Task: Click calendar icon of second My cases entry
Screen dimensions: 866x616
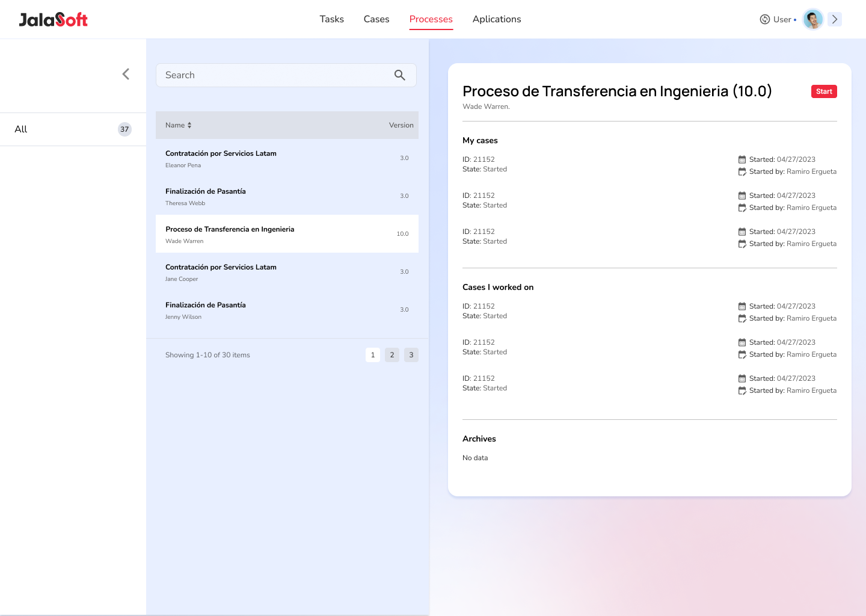Action: coord(742,196)
